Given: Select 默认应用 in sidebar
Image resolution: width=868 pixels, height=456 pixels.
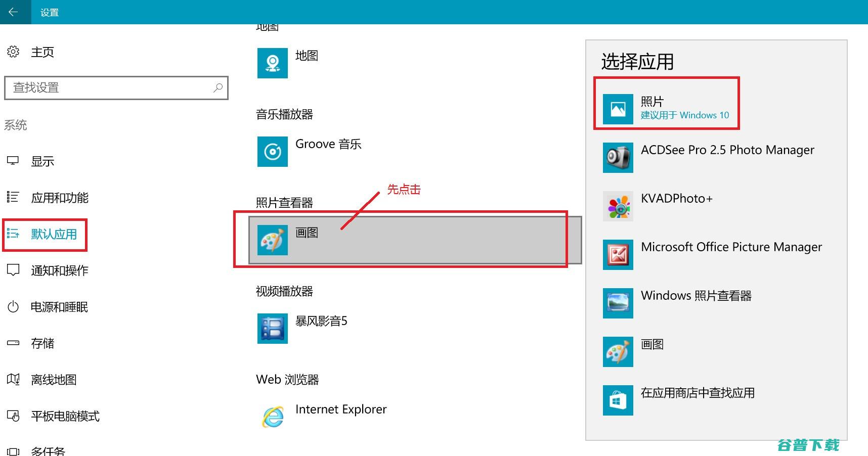Looking at the screenshot, I should pos(54,234).
